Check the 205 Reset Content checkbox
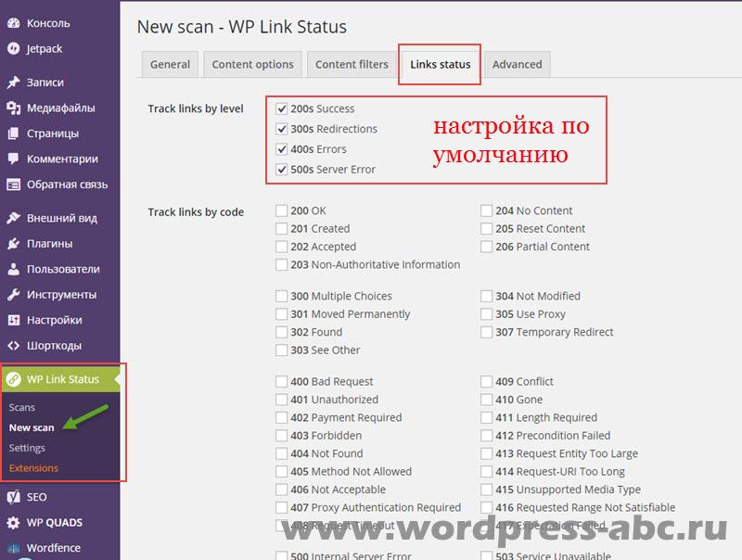 [x=486, y=228]
